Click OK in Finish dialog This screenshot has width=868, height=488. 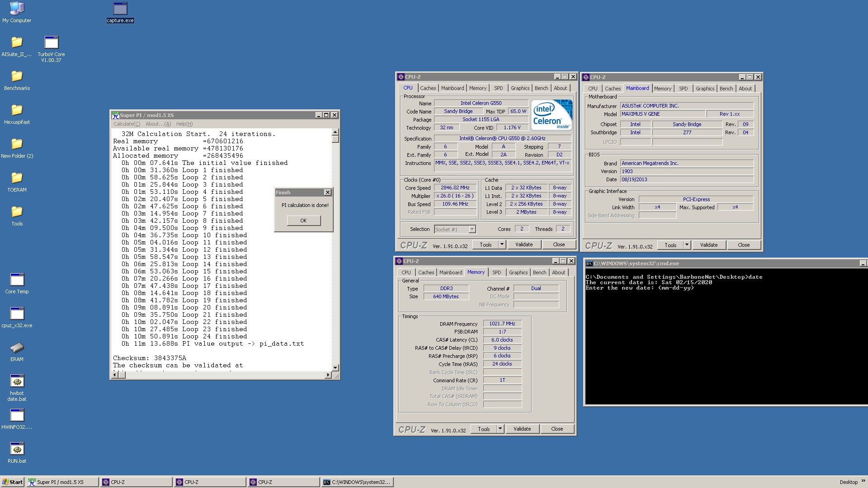[303, 221]
